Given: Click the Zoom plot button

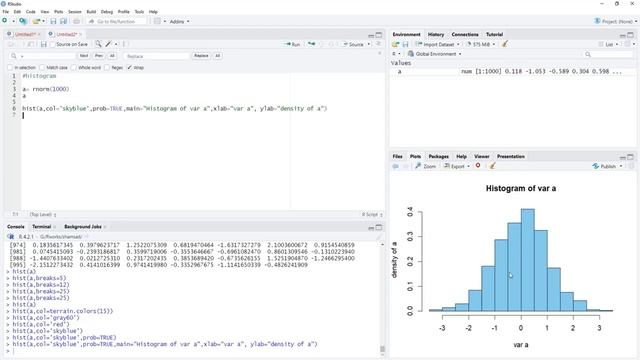Looking at the screenshot, I should point(426,166).
